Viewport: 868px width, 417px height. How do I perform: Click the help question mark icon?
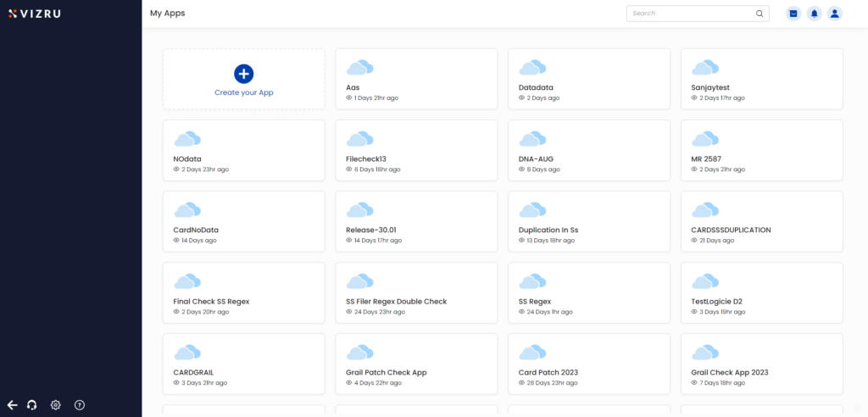click(x=80, y=405)
